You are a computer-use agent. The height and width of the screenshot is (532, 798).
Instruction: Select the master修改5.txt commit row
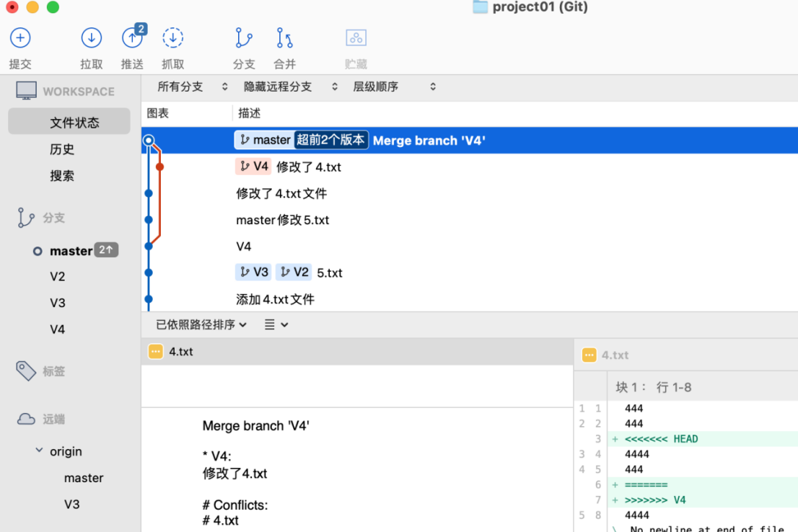click(469, 220)
